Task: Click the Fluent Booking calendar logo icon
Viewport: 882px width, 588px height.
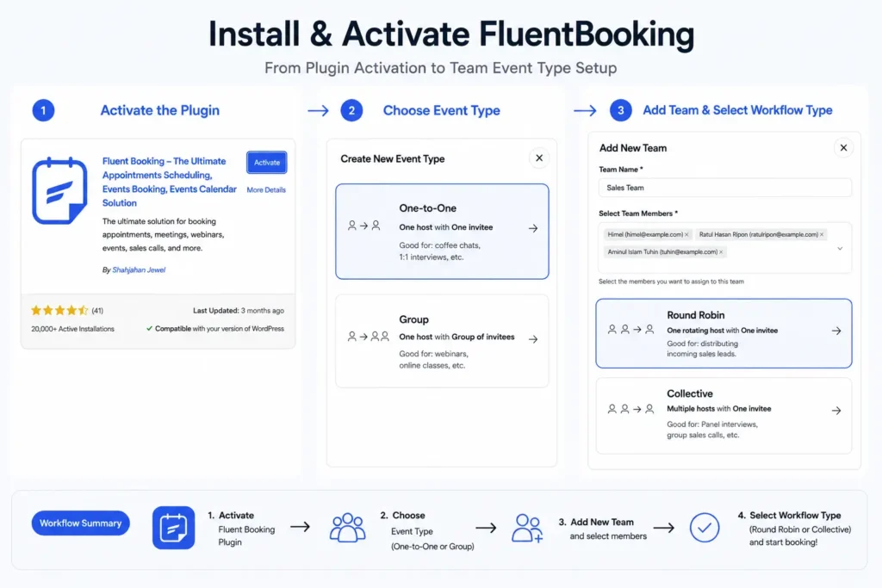Action: click(59, 190)
